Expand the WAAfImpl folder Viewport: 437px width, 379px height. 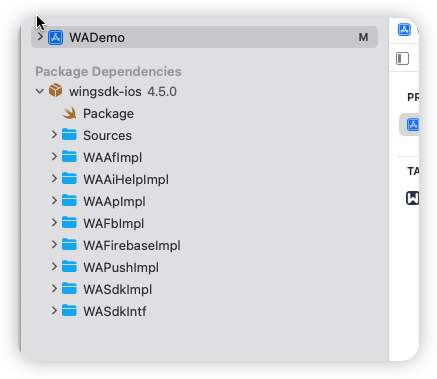tap(54, 157)
